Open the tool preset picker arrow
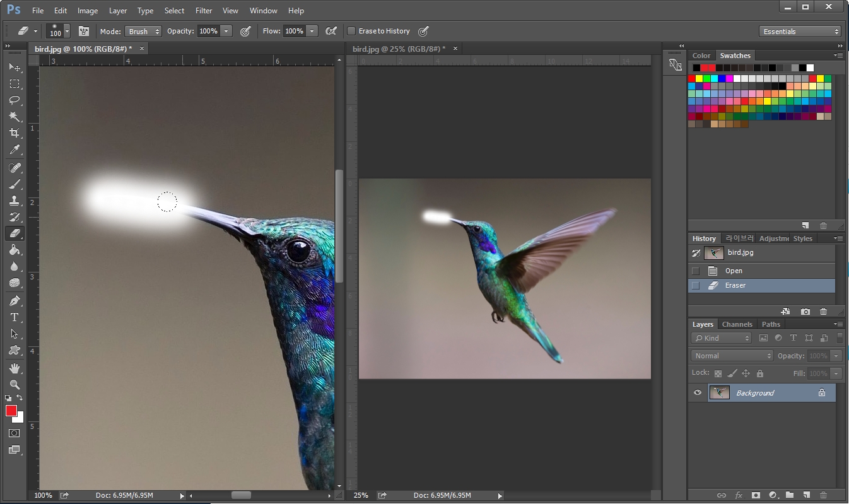This screenshot has width=849, height=504. coord(35,31)
